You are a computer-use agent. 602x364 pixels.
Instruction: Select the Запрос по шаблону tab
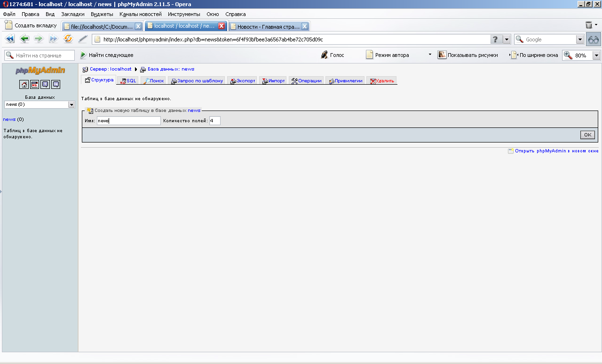[197, 80]
